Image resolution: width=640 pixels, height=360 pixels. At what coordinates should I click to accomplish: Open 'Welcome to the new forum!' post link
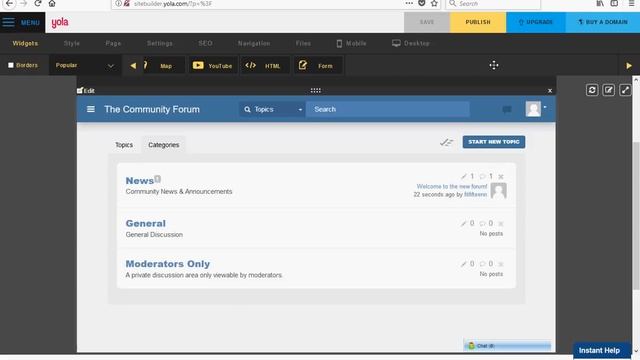pos(452,187)
